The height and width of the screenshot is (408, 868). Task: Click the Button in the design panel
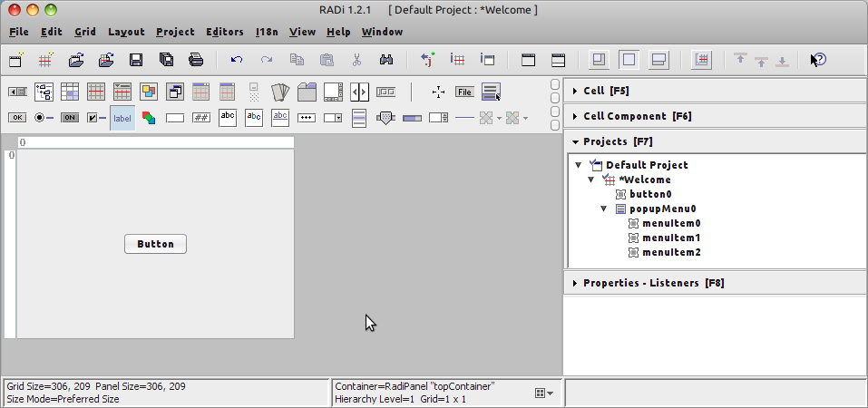155,244
